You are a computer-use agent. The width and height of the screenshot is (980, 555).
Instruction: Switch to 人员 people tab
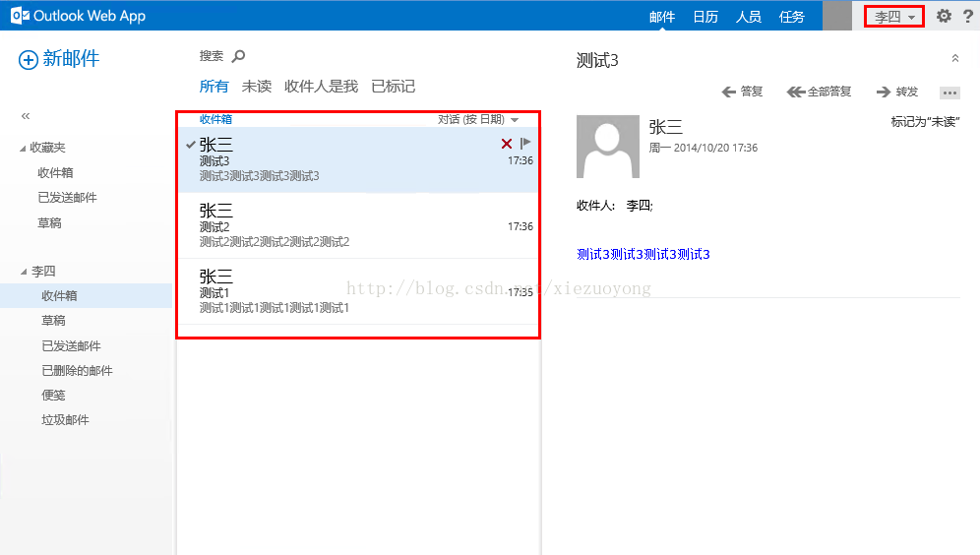click(x=749, y=17)
